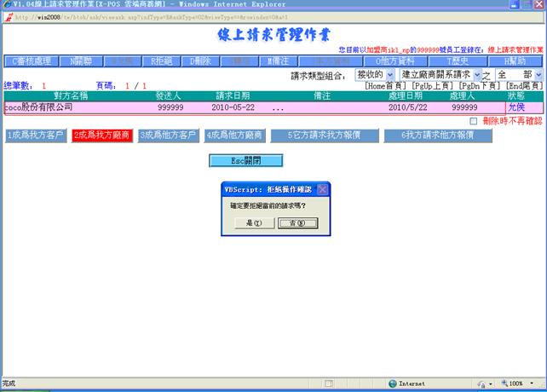Select the coco股份有限公司 row
This screenshot has height=392, width=547.
(39, 108)
